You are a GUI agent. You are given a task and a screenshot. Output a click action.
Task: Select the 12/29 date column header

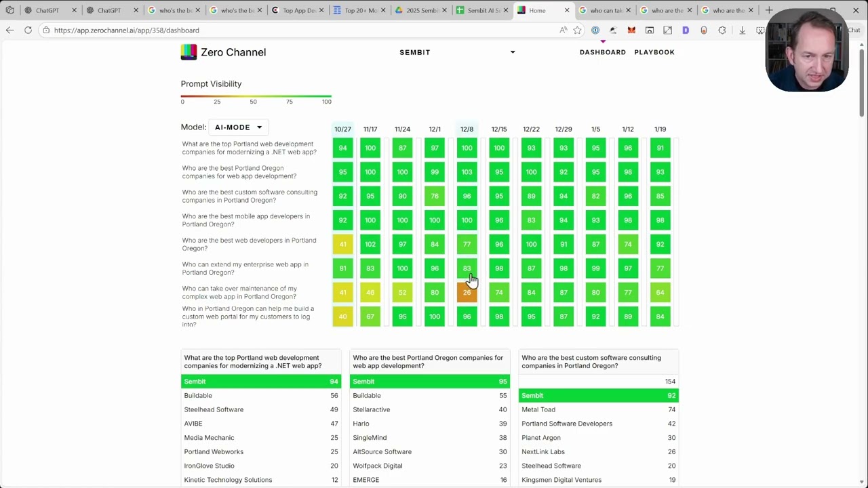563,129
